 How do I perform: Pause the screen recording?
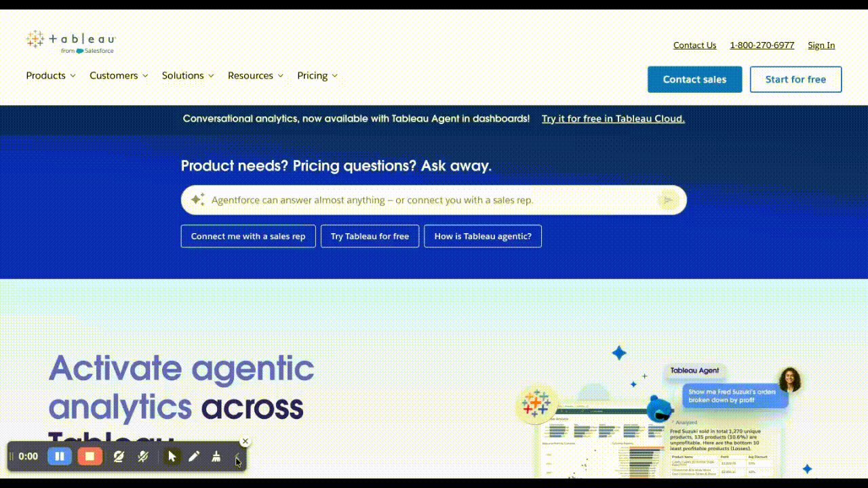coord(60,456)
